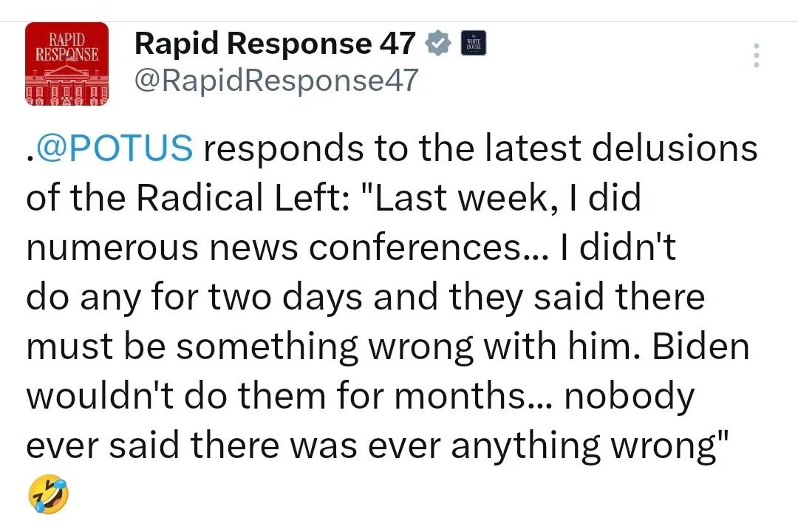
Task: Click the word 'Biden' in the tweet
Action: [700, 347]
